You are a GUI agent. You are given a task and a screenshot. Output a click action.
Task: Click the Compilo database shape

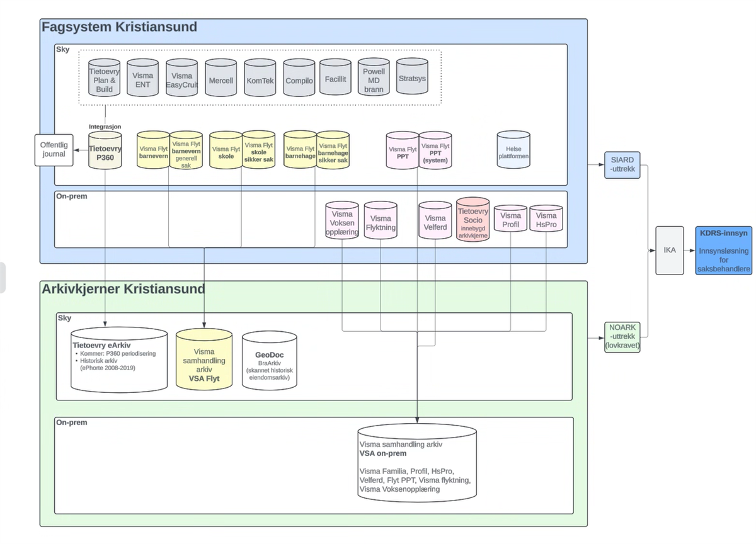[x=299, y=78]
